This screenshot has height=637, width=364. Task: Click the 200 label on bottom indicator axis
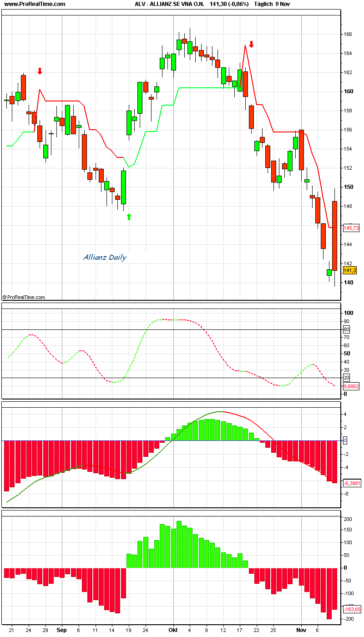point(348,519)
